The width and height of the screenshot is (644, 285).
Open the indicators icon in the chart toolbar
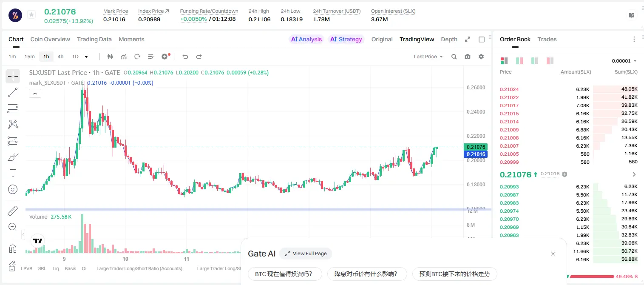pyautogui.click(x=124, y=57)
